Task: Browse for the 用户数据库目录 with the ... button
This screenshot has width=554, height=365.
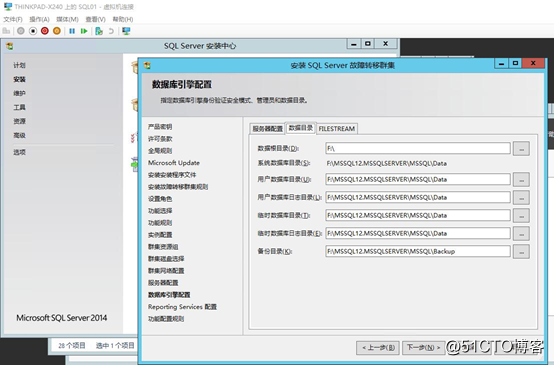Action: pos(521,179)
